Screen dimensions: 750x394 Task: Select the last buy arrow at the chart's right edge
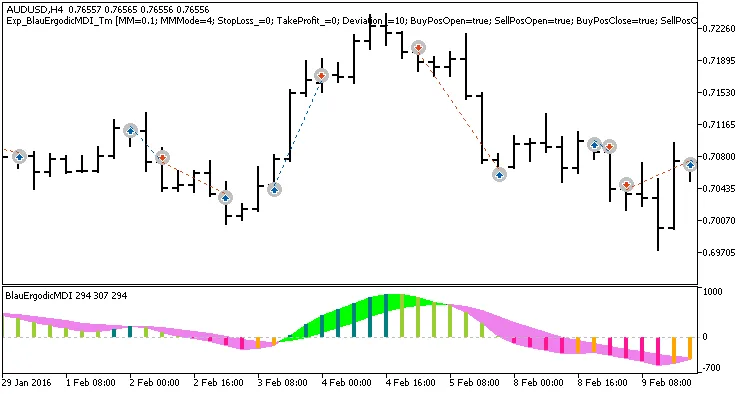690,164
